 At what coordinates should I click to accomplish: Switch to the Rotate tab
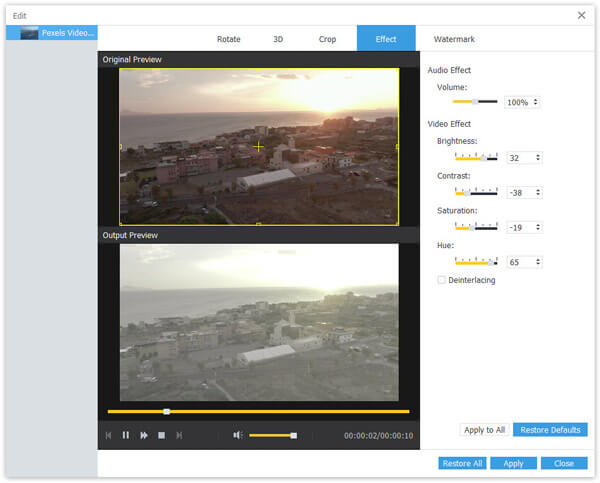tap(228, 39)
